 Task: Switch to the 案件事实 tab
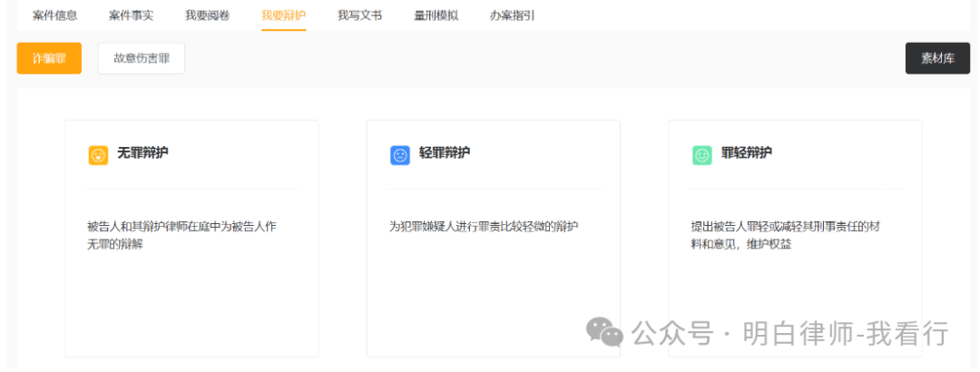[132, 15]
